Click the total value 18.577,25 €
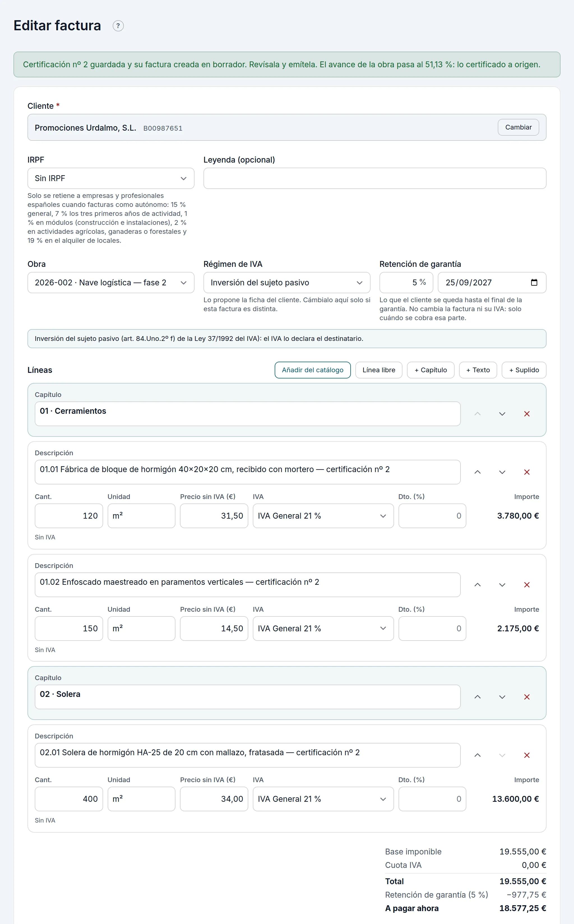 point(523,908)
